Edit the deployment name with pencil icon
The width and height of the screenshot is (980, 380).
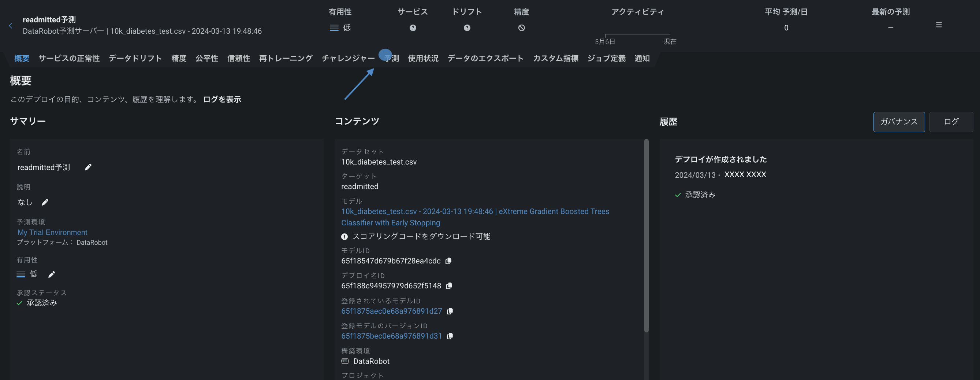(88, 167)
